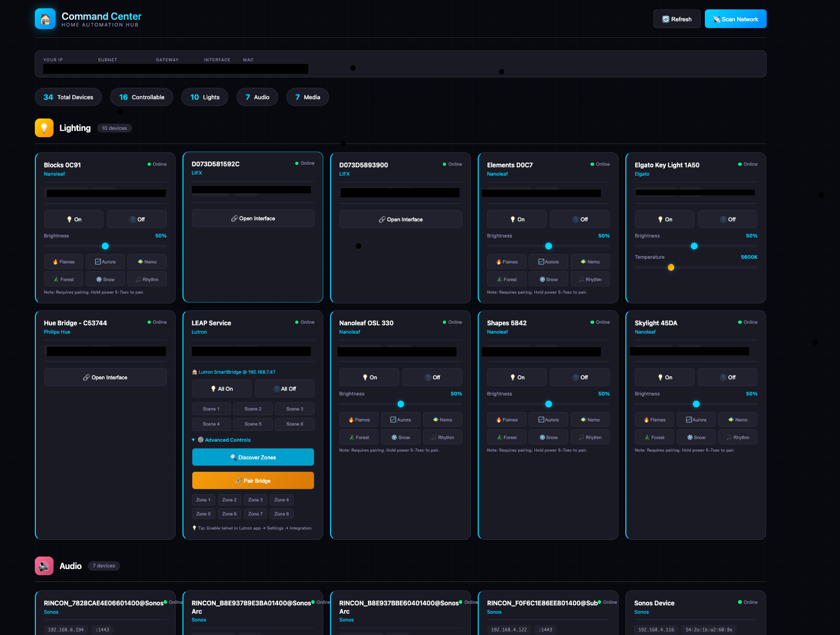The height and width of the screenshot is (635, 840).
Task: Apply Snow effect on Elements D0C7
Action: pos(548,280)
